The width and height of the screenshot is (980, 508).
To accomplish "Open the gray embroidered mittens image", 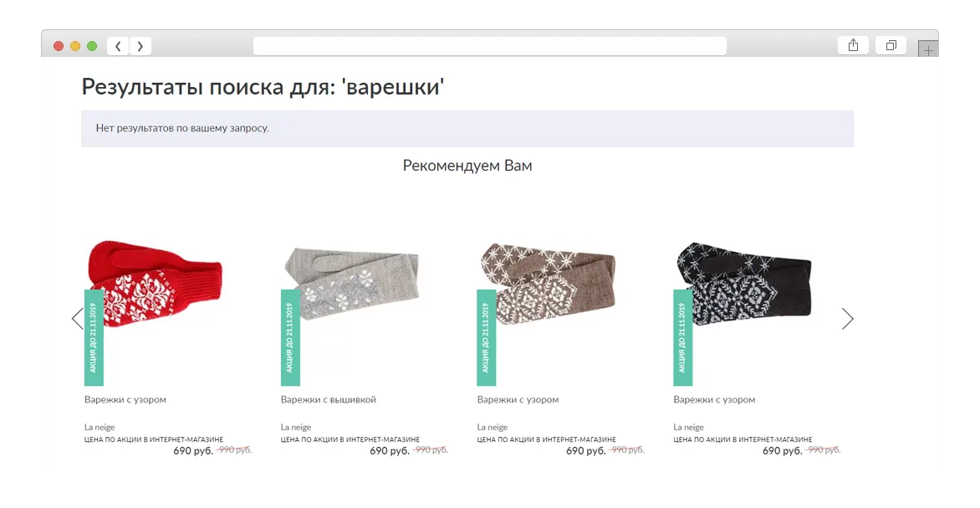I will point(351,283).
